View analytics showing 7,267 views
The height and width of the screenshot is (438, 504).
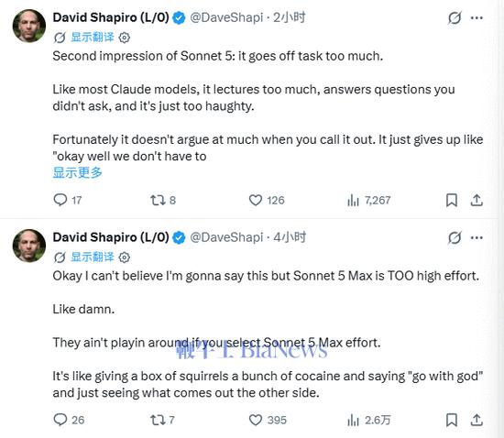point(369,200)
